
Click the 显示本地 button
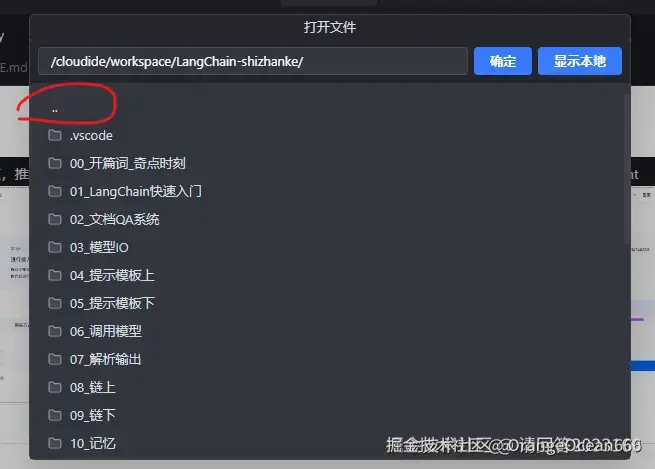tap(580, 61)
